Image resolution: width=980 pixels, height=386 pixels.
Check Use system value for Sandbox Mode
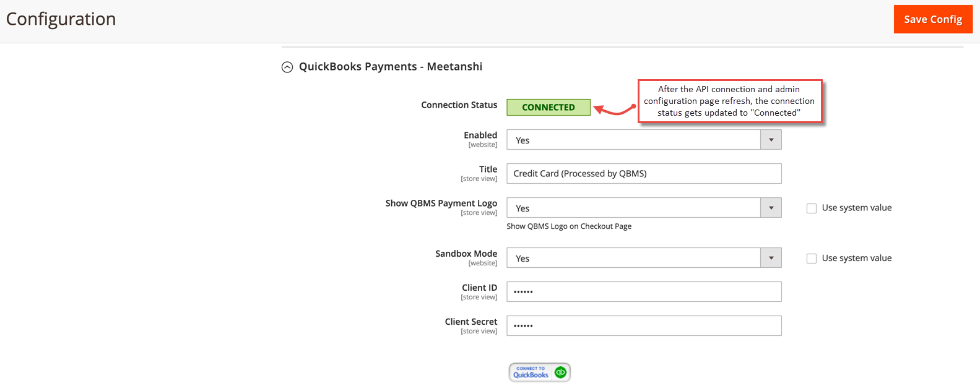(x=812, y=259)
